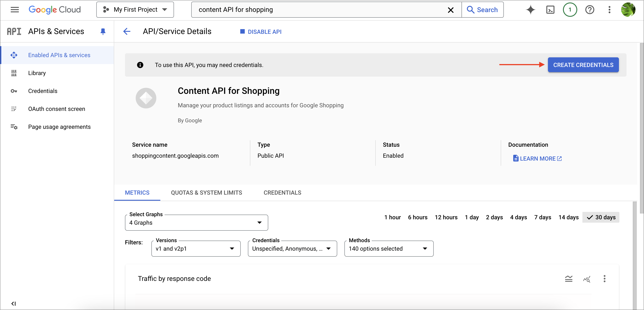The width and height of the screenshot is (644, 310).
Task: Open Library in the sidebar
Action: tap(57, 73)
